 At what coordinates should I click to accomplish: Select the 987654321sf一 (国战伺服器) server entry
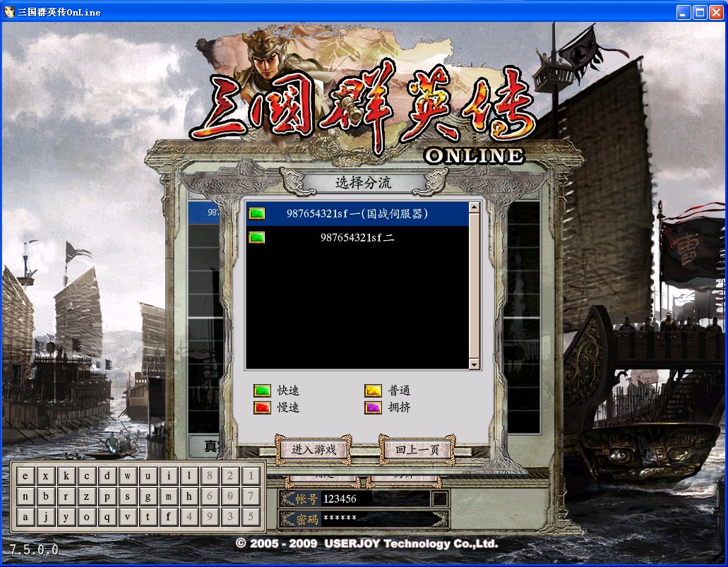[x=357, y=213]
